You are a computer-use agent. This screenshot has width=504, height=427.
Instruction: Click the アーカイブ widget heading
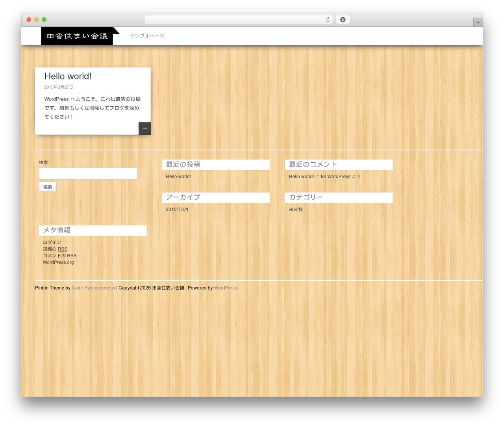point(216,197)
